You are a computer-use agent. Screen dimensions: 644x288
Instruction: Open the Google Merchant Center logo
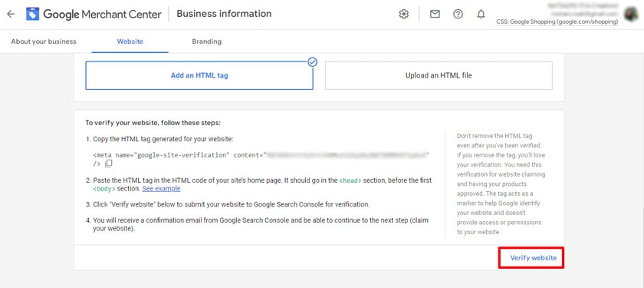pos(33,14)
